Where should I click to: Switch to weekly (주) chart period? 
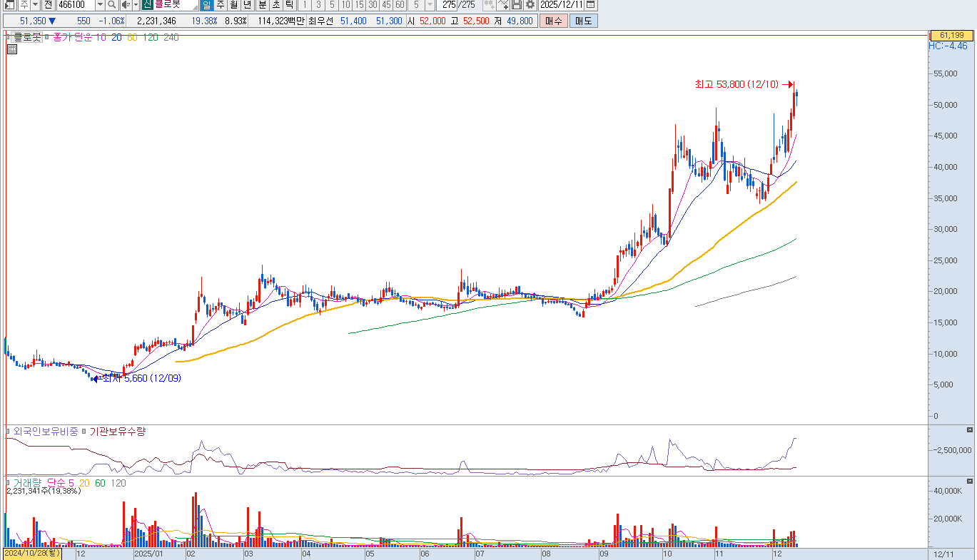click(221, 5)
